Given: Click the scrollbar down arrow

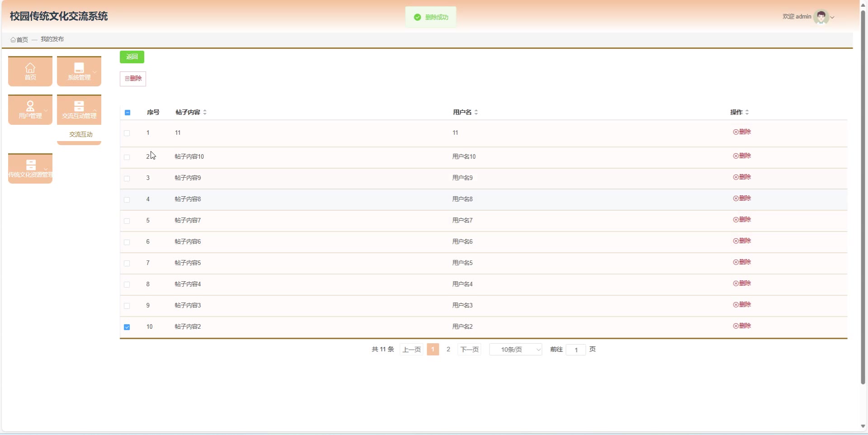Looking at the screenshot, I should click(x=863, y=426).
